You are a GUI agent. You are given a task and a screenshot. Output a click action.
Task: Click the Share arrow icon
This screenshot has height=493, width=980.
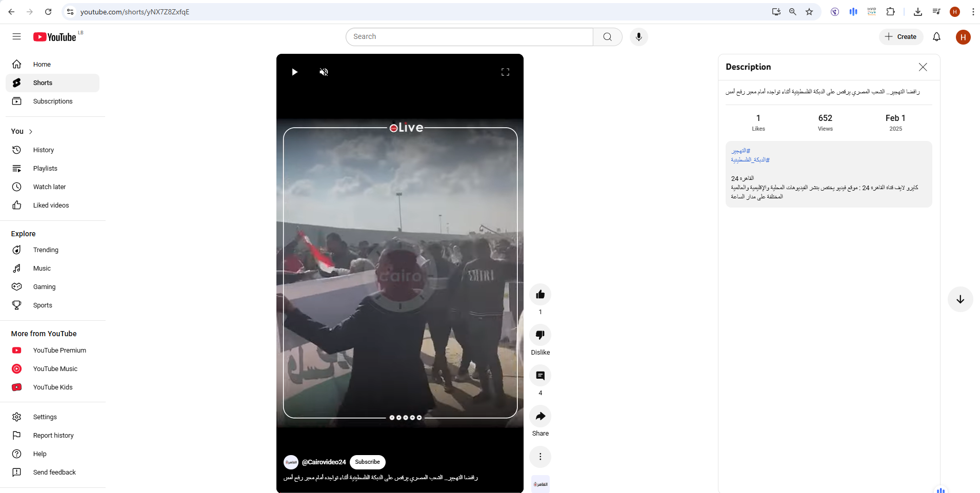pyautogui.click(x=540, y=416)
